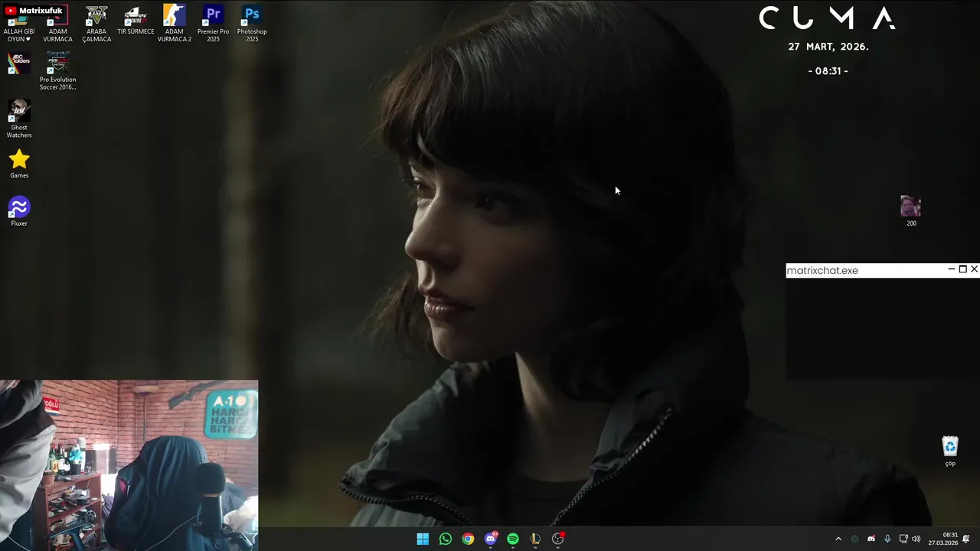Open the Photoshop 2025 desktop icon
Image resolution: width=980 pixels, height=551 pixels.
252,24
